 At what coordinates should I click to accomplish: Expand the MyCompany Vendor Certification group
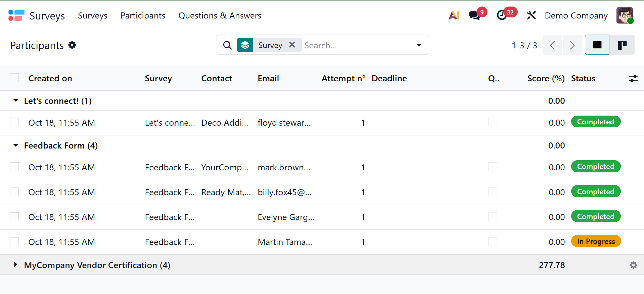[15, 265]
